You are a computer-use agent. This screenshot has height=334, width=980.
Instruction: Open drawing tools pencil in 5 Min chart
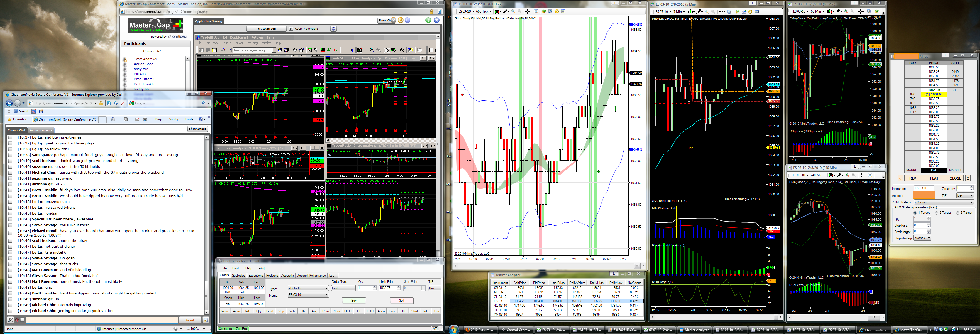[699, 12]
